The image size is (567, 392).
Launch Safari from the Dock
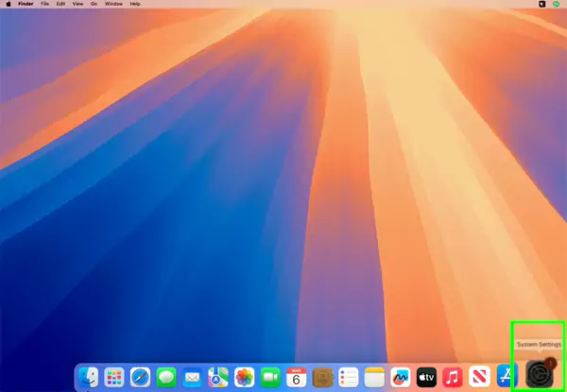[140, 377]
